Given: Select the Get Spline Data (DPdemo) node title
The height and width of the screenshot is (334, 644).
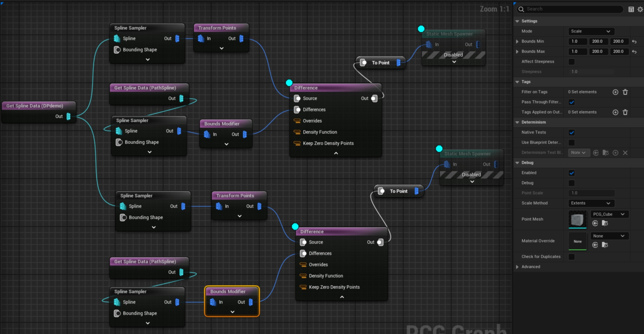Looking at the screenshot, I should pyautogui.click(x=35, y=106).
